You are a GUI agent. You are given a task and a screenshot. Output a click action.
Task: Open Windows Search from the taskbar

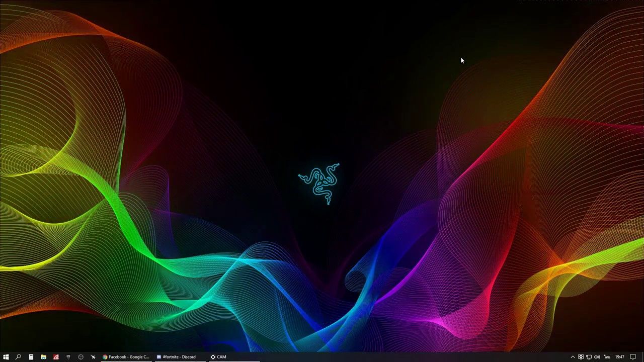pyautogui.click(x=19, y=357)
